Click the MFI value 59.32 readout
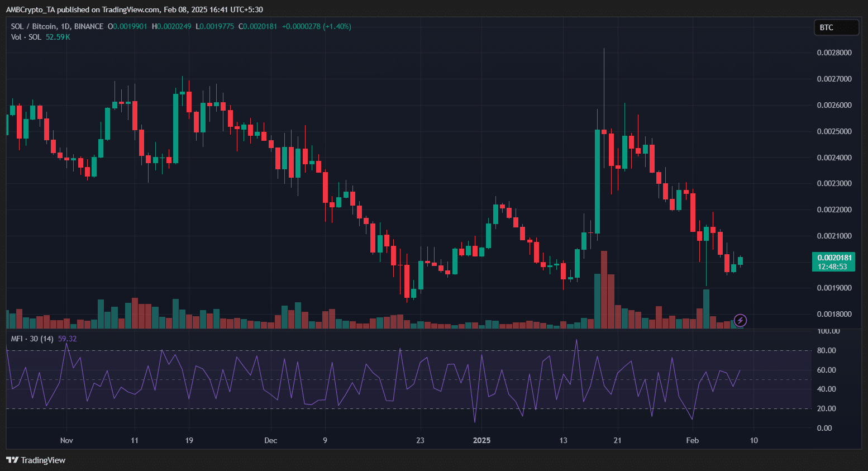 tap(68, 339)
